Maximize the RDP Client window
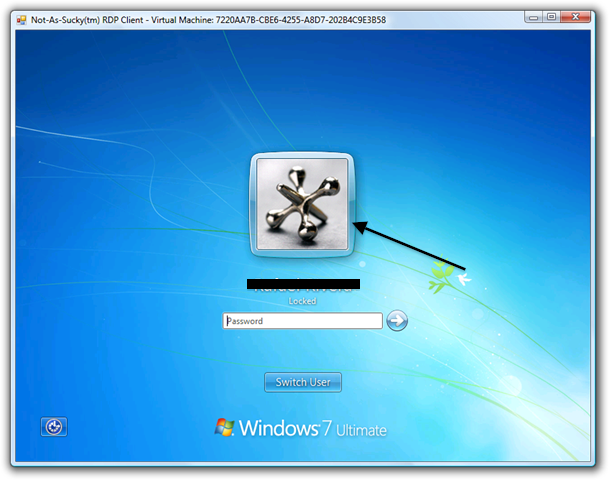 click(552, 17)
